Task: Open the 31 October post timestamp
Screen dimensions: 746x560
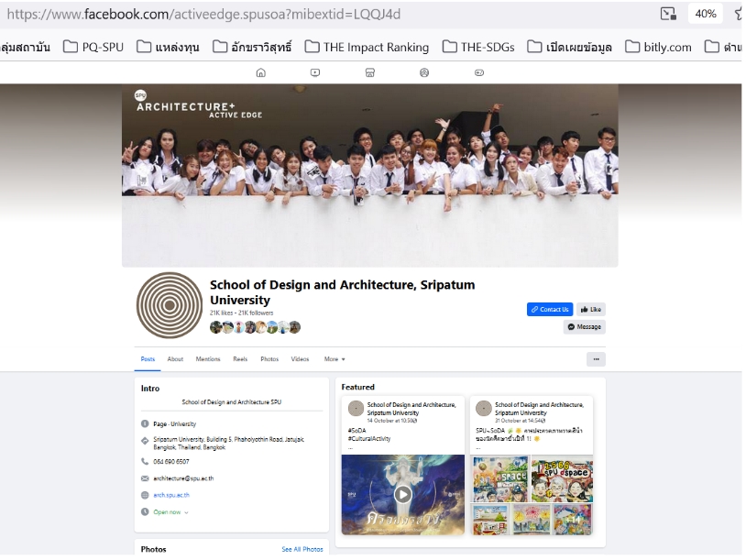Action: tap(518, 421)
